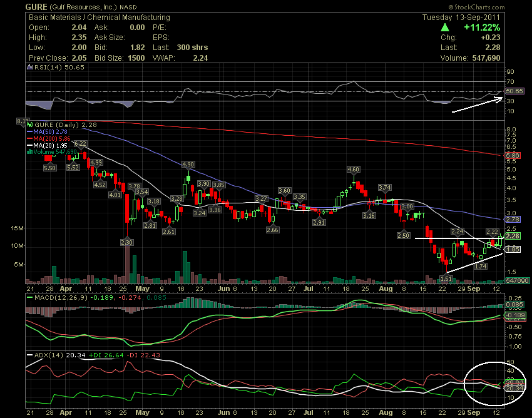Click the 3.74 price label near August
This screenshot has width=532, height=418.
coord(385,188)
